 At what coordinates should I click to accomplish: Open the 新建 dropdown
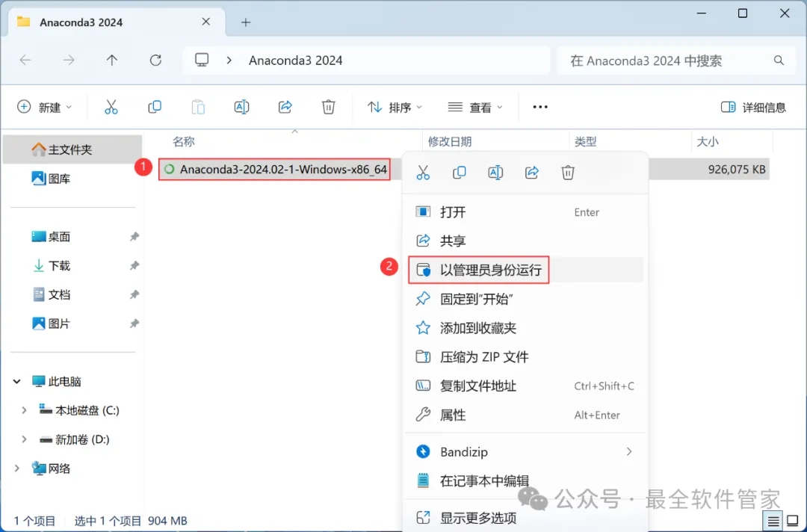[x=44, y=107]
